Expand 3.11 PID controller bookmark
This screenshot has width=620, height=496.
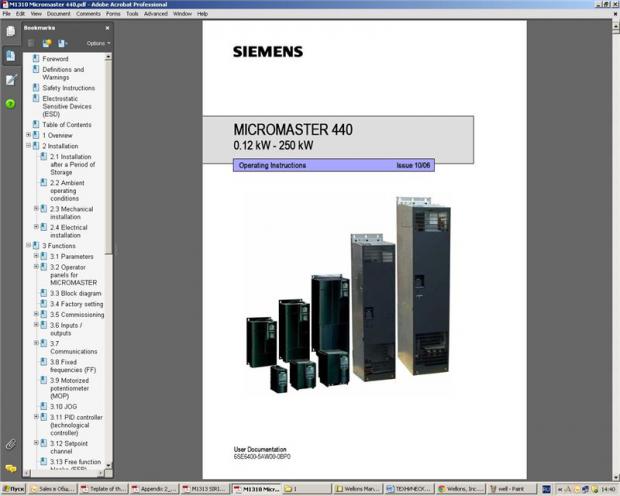[x=36, y=416]
